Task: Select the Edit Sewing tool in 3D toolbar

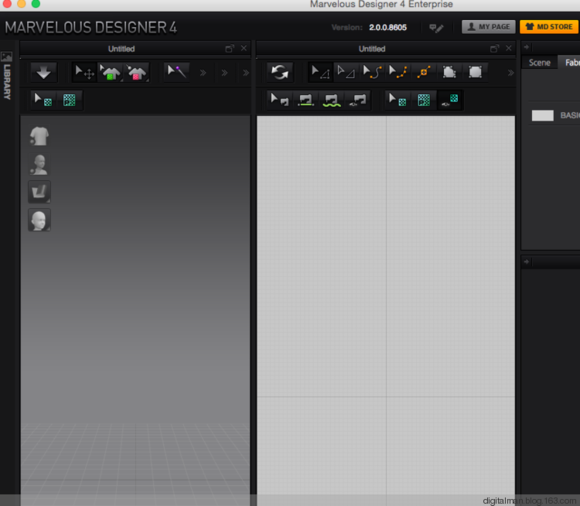Action: tap(177, 72)
